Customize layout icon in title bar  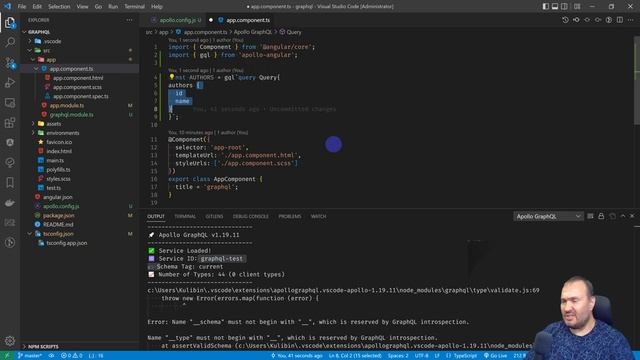(577, 7)
